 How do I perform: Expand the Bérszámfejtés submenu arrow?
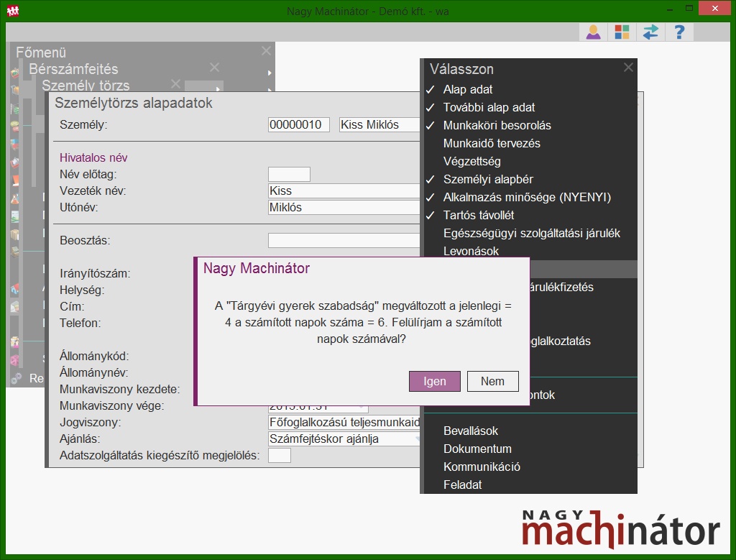pos(270,73)
